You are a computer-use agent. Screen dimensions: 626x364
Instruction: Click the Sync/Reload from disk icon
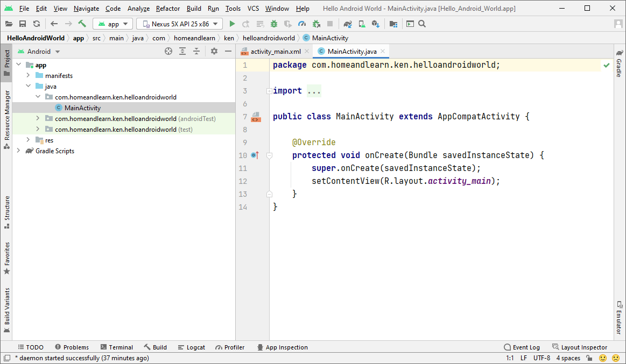point(36,24)
